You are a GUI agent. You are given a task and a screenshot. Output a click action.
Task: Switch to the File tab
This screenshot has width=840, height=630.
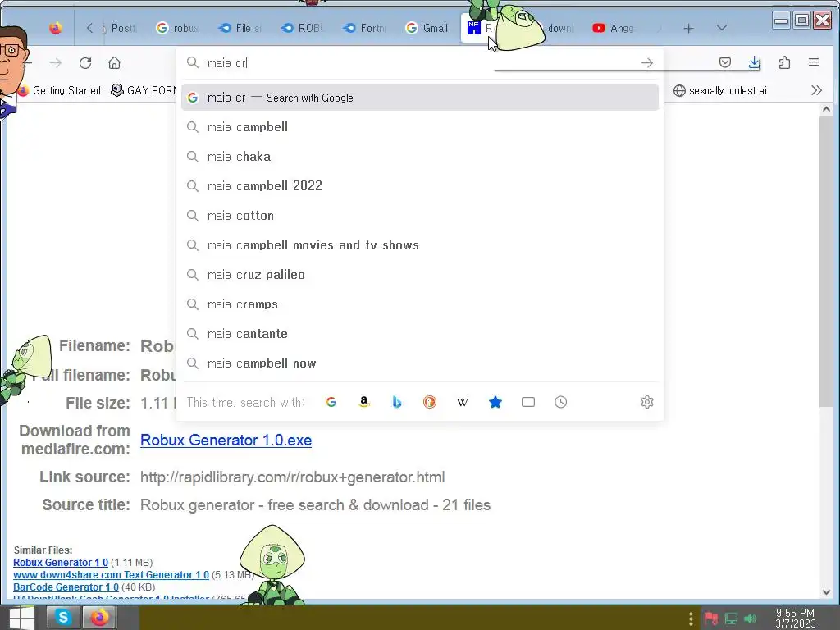click(240, 28)
